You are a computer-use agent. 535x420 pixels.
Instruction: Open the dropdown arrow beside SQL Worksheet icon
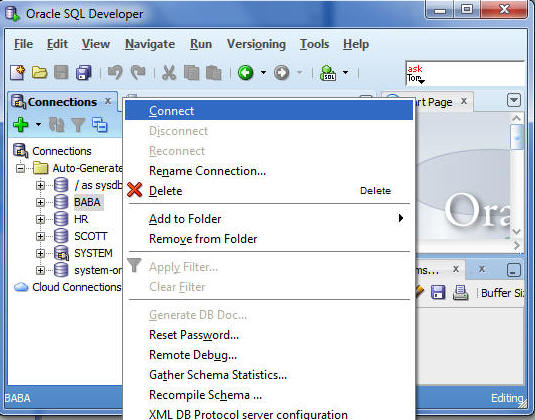(x=345, y=72)
